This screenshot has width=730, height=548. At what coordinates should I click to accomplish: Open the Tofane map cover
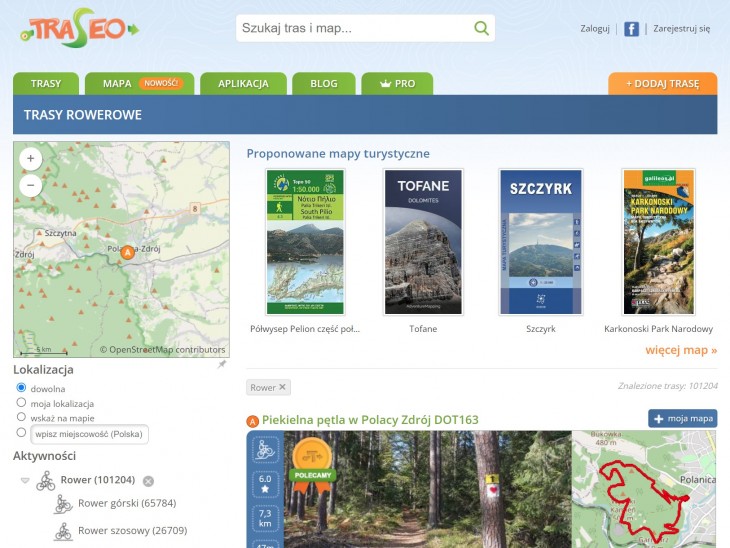tap(423, 242)
